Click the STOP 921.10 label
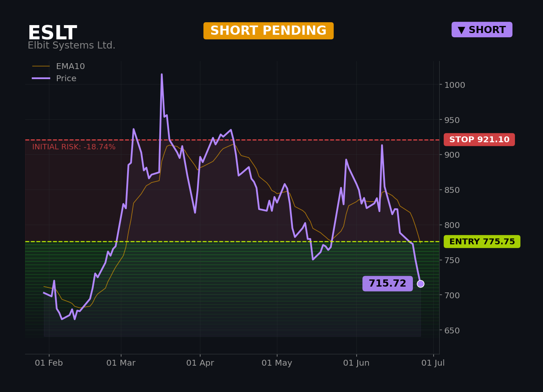The image size is (543, 392). tap(479, 140)
